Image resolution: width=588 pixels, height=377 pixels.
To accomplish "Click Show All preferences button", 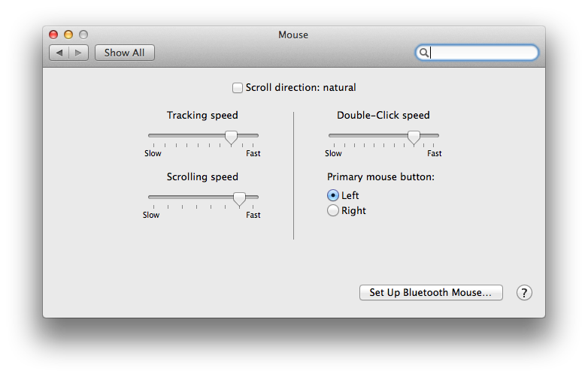I will (x=125, y=53).
